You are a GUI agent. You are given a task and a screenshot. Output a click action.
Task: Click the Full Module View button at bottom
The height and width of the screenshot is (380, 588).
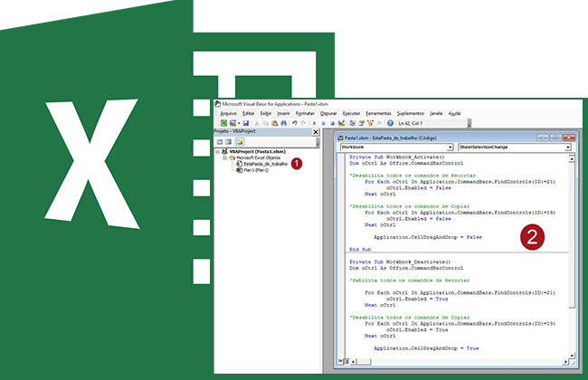point(346,362)
